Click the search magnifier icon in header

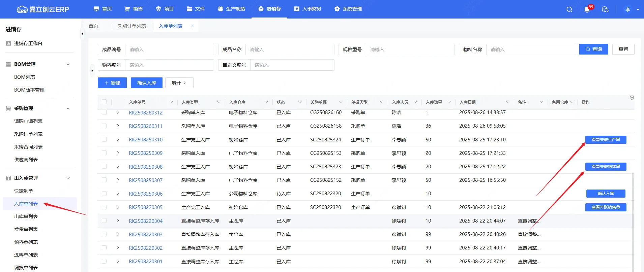(569, 9)
